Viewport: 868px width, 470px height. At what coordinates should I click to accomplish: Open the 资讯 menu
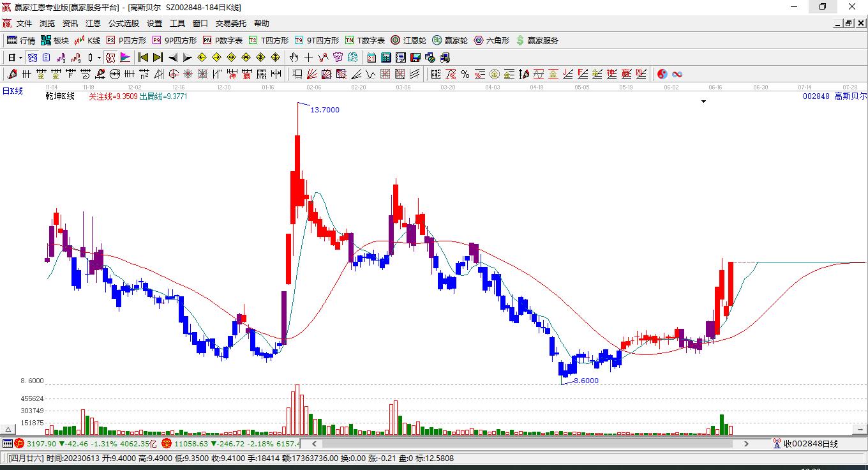click(70, 24)
